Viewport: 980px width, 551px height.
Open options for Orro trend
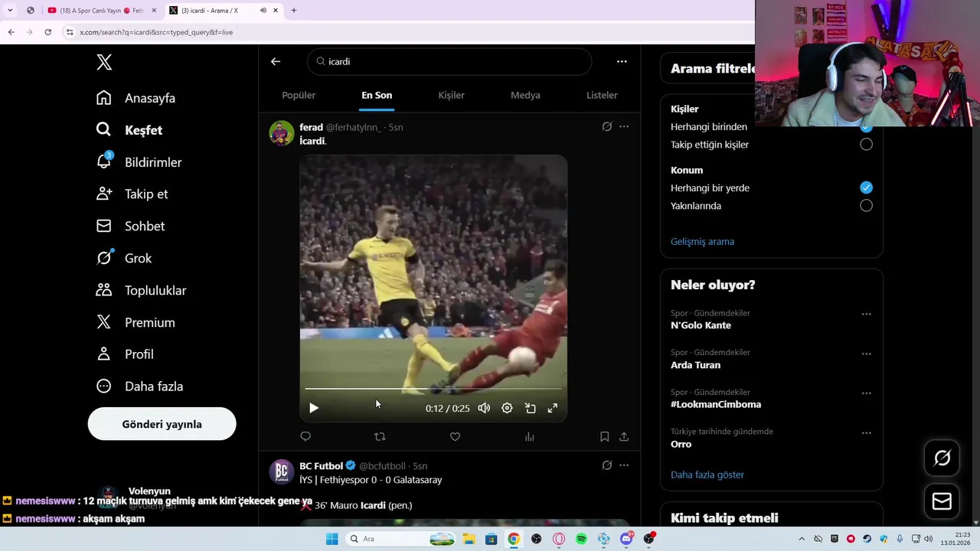866,432
